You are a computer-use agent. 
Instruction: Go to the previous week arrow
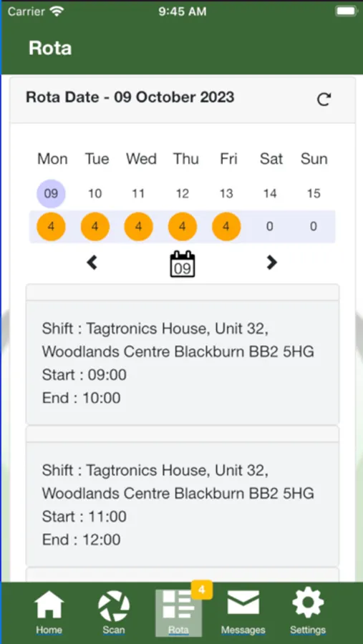tap(92, 262)
